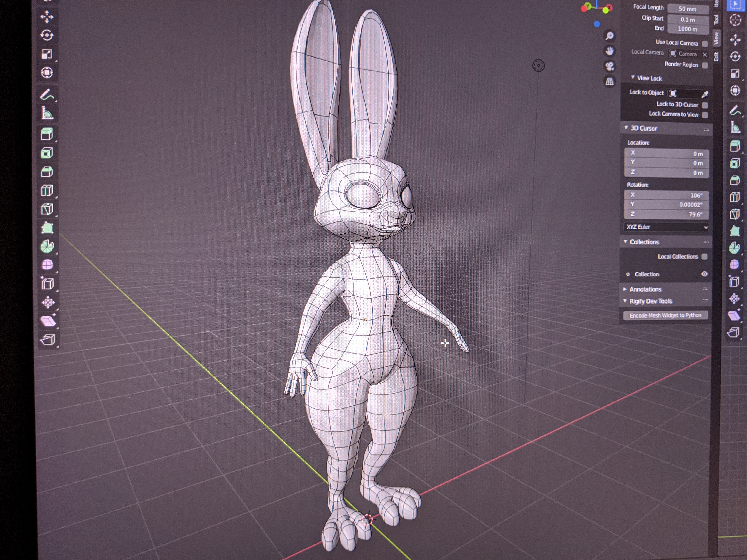Select the Measure ruler tool
Screen dimensions: 747x560
47,113
